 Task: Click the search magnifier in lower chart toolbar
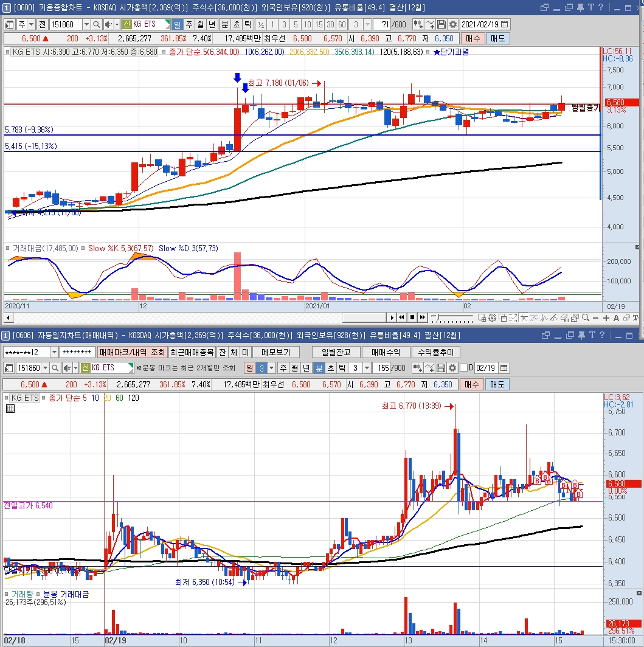pyautogui.click(x=55, y=368)
